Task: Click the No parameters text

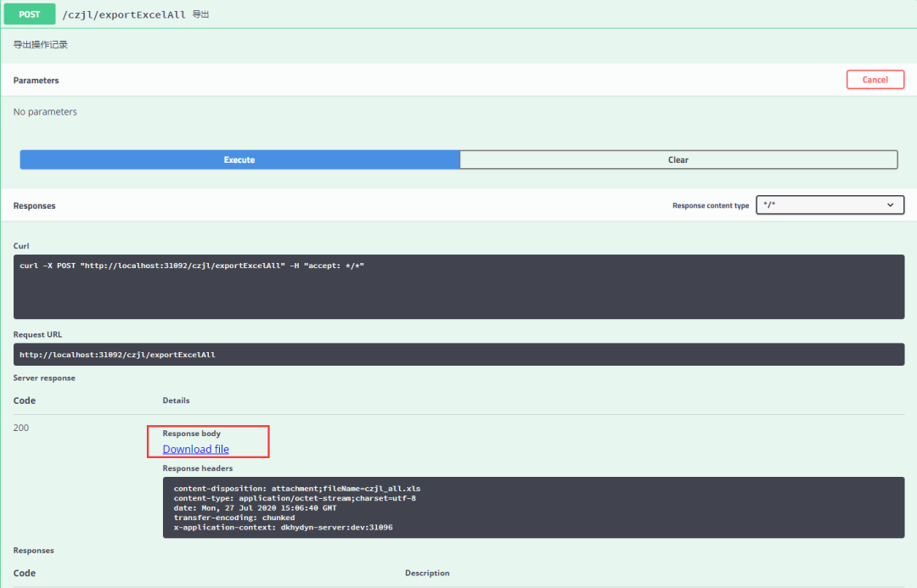Action: click(44, 111)
